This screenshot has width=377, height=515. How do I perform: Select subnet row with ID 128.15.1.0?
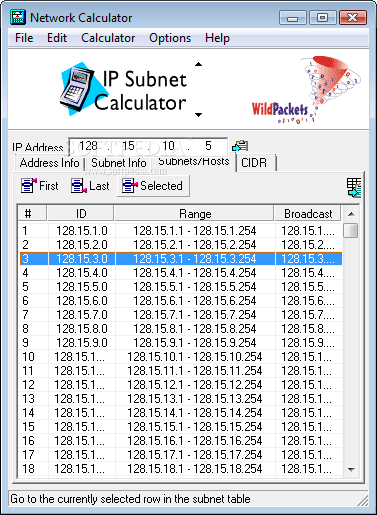tap(181, 231)
